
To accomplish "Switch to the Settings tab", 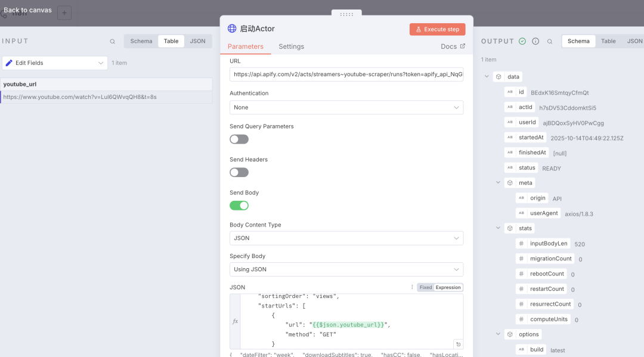I will 291,46.
